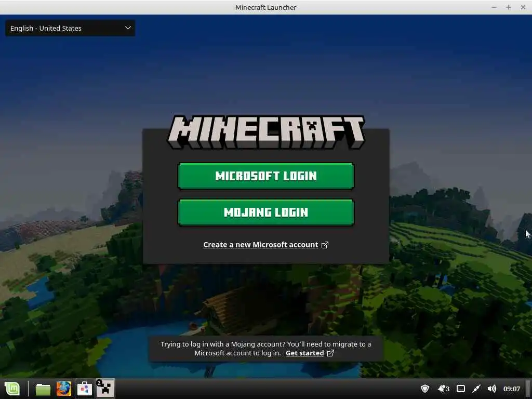Click the Microsoft Login button

265,176
